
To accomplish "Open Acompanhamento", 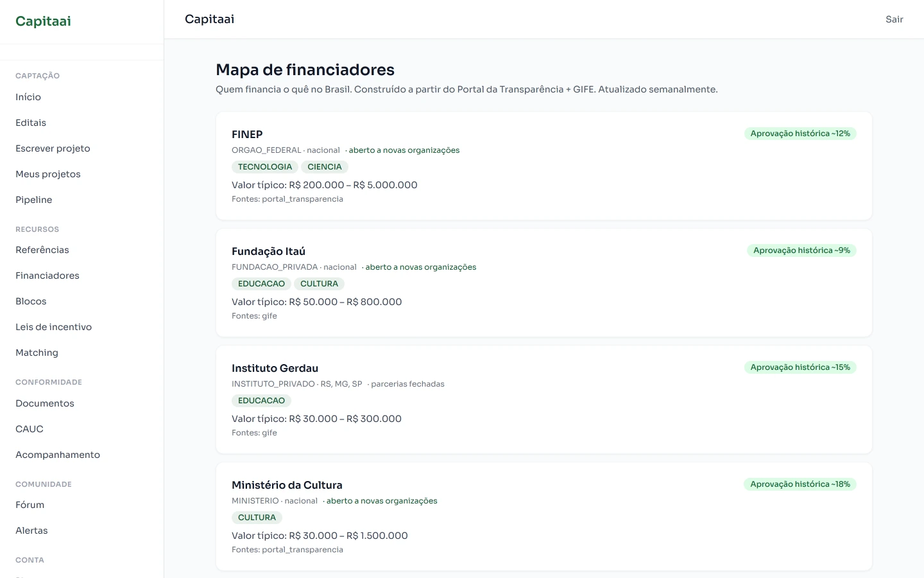I will click(58, 455).
